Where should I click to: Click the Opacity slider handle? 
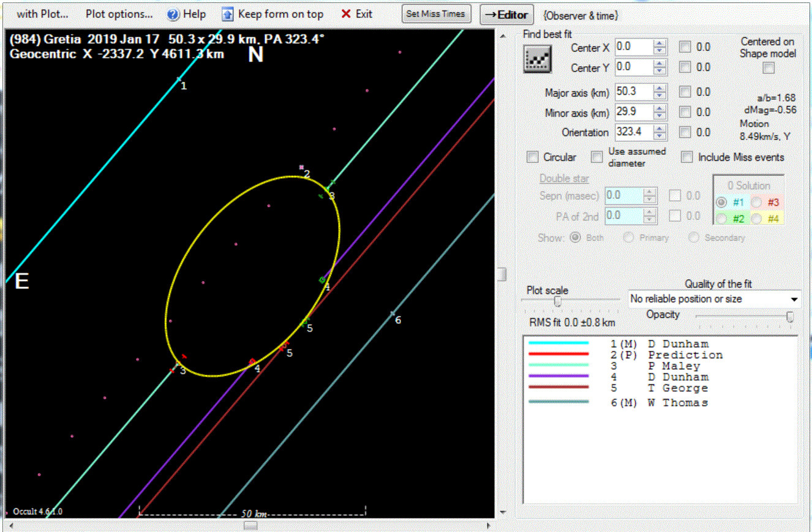pos(791,317)
